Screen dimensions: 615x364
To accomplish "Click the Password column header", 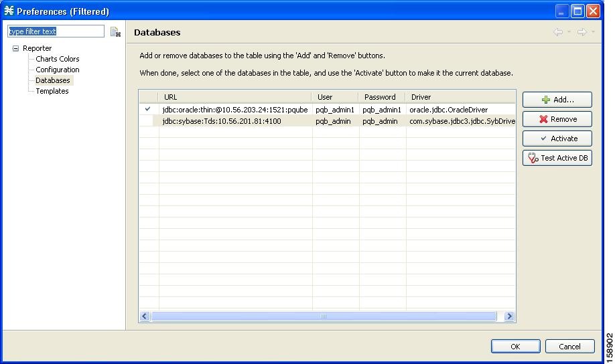I will coord(382,97).
